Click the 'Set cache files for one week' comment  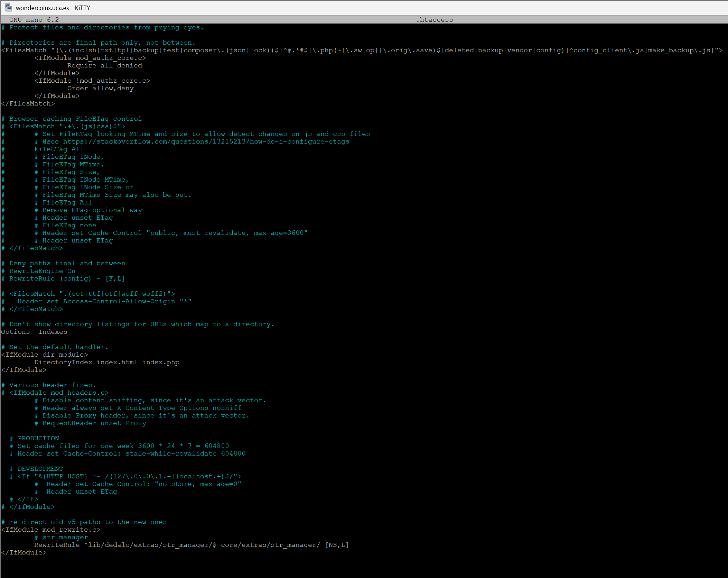point(119,446)
